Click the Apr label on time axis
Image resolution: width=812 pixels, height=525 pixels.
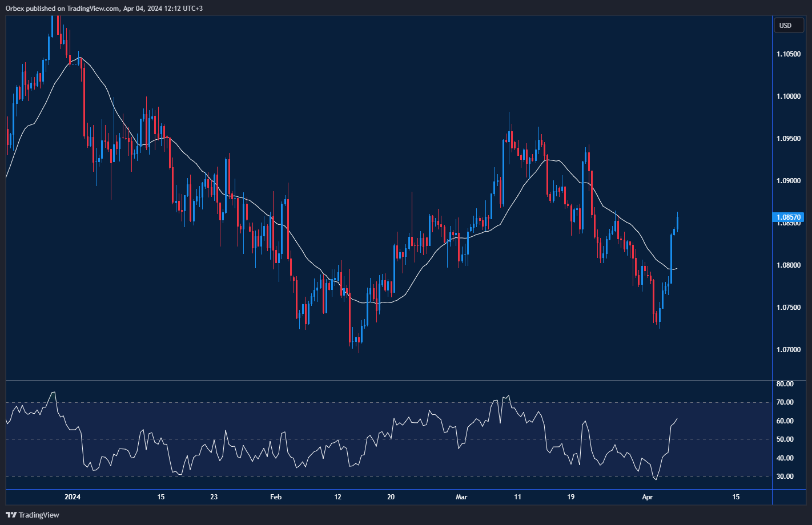pyautogui.click(x=647, y=497)
